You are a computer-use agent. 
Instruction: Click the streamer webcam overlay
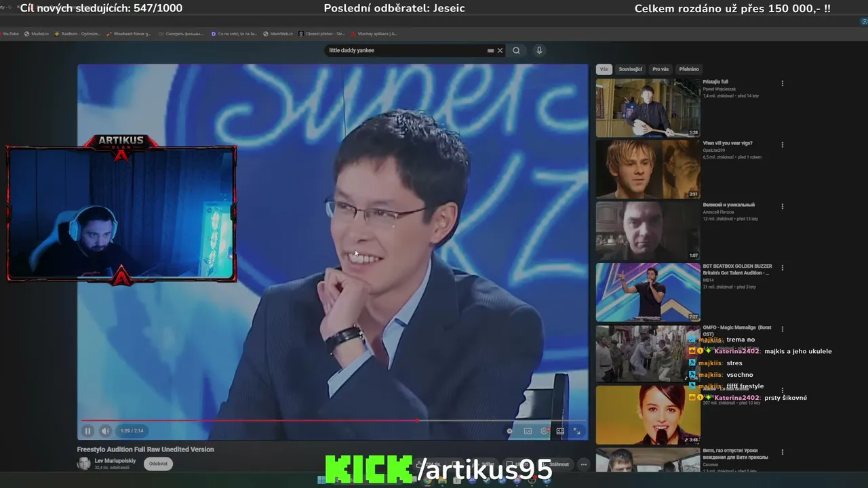click(x=121, y=212)
